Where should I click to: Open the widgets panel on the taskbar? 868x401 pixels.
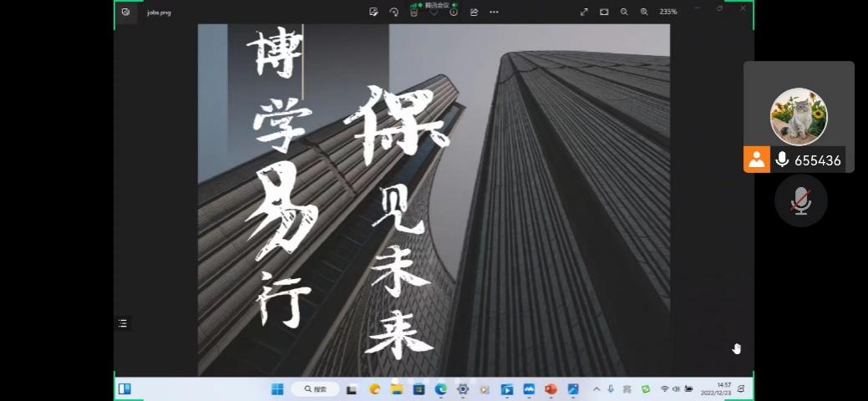pos(124,388)
